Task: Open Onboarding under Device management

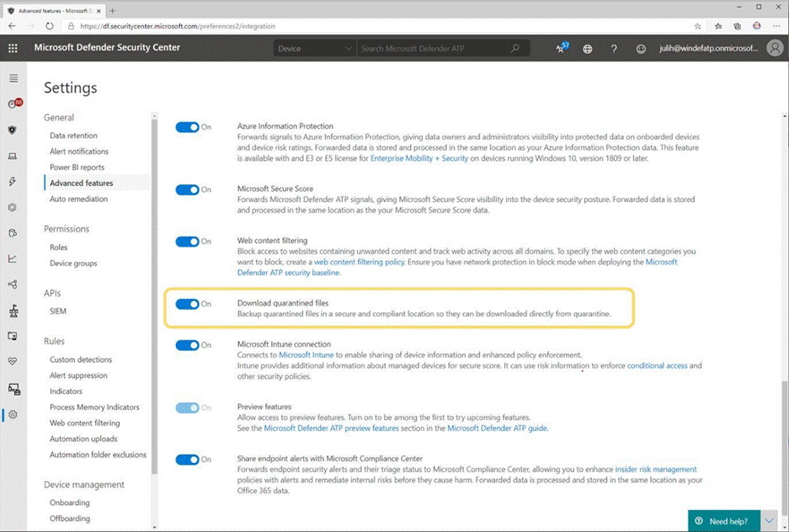Action: click(69, 503)
